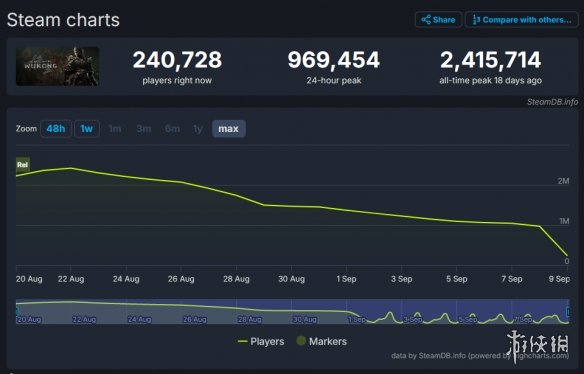Click the right navigator range handle
Screen dimensions: 584x374
pyautogui.click(x=568, y=311)
